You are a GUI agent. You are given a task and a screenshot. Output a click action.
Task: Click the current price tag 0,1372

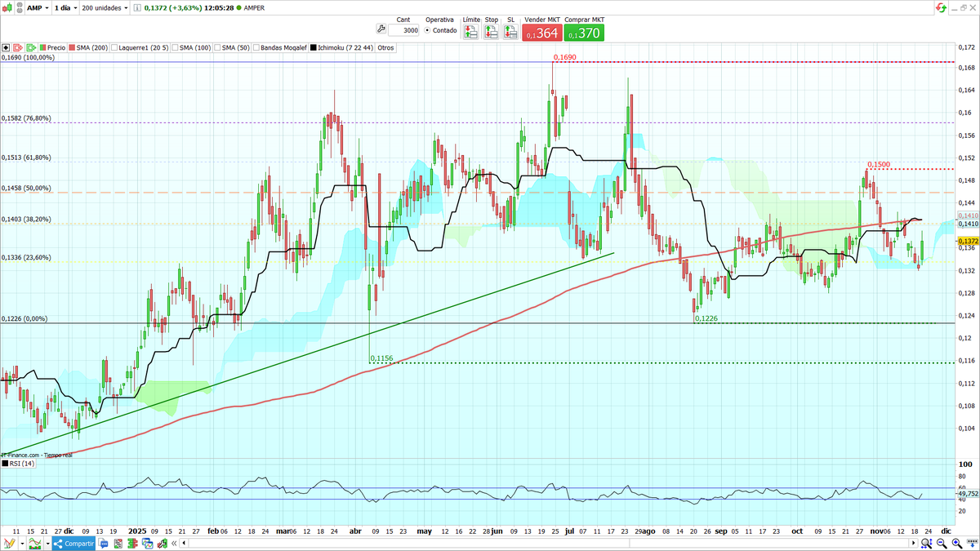968,242
